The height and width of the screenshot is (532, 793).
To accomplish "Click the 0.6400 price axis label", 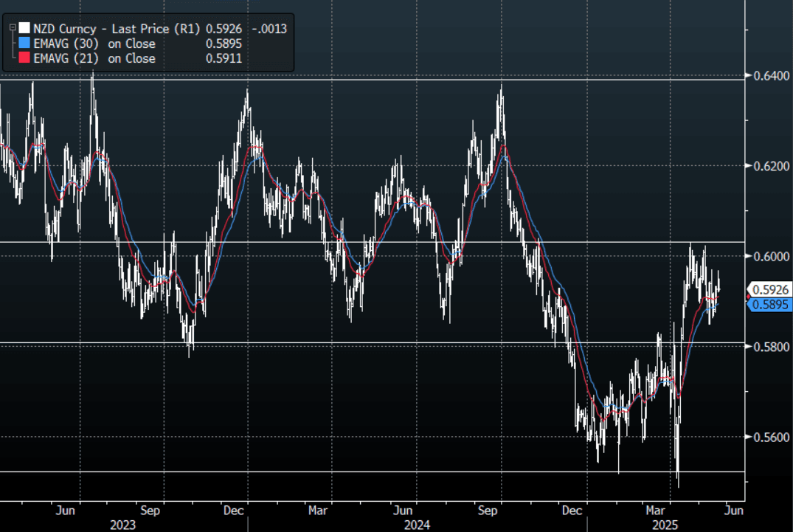I will coord(769,75).
